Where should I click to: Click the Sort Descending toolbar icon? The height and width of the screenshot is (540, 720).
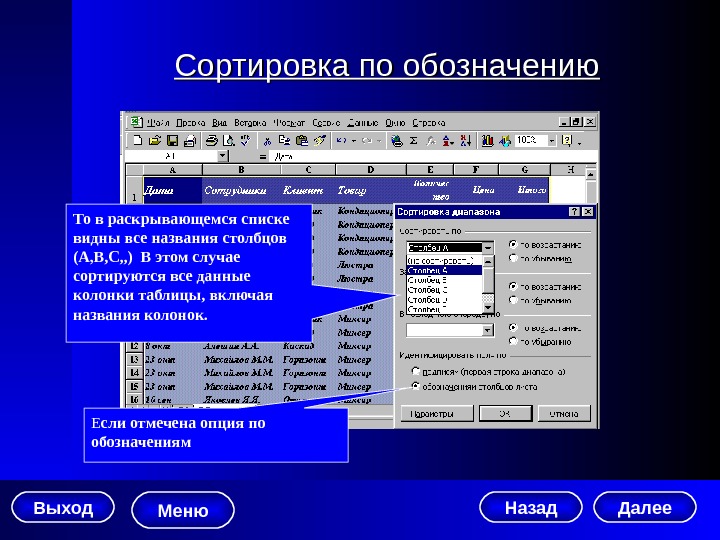point(466,141)
